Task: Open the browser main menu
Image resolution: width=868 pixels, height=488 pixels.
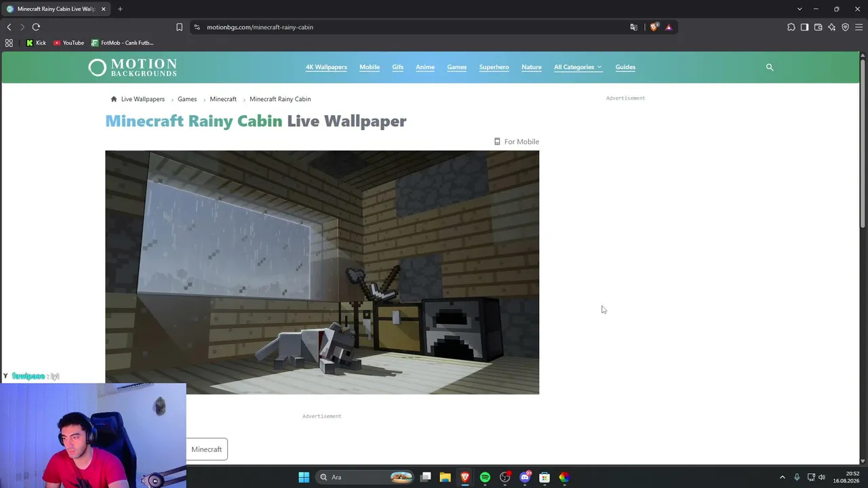Action: tap(859, 27)
